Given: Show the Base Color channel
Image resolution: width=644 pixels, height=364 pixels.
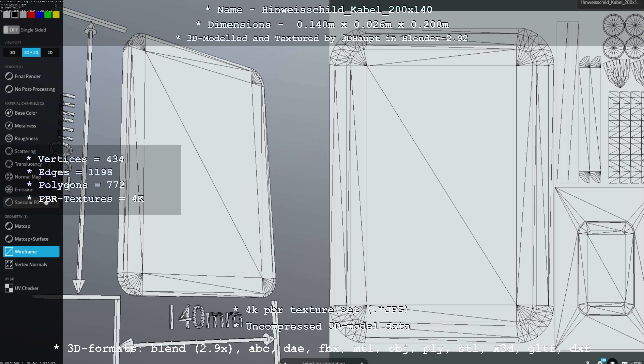Looking at the screenshot, I should pyautogui.click(x=26, y=113).
